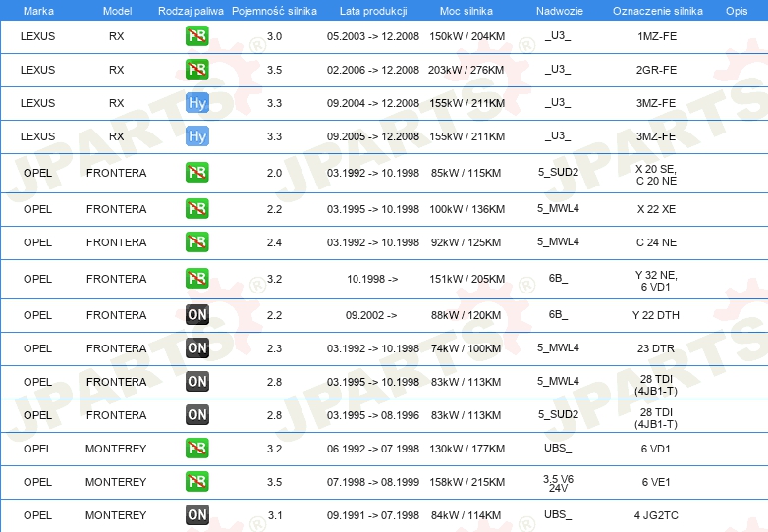Image resolution: width=768 pixels, height=532 pixels.
Task: Click the Opis column header
Action: (737, 11)
